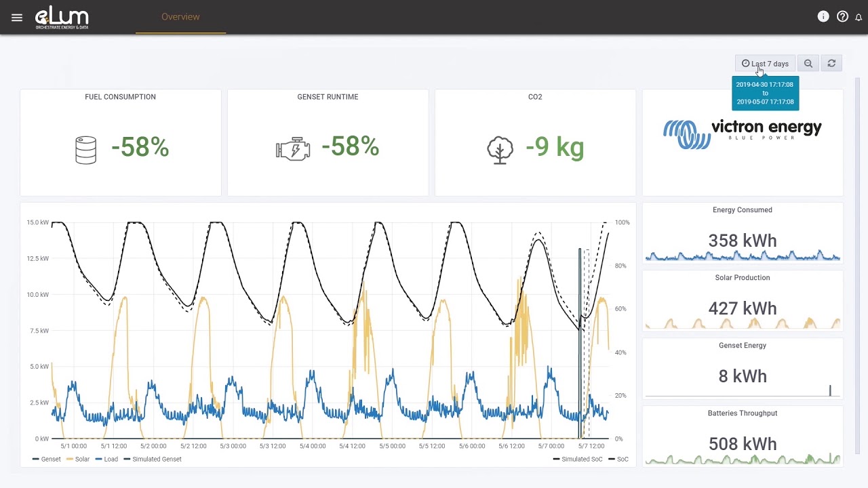Click the 8 kWh value

point(743,376)
